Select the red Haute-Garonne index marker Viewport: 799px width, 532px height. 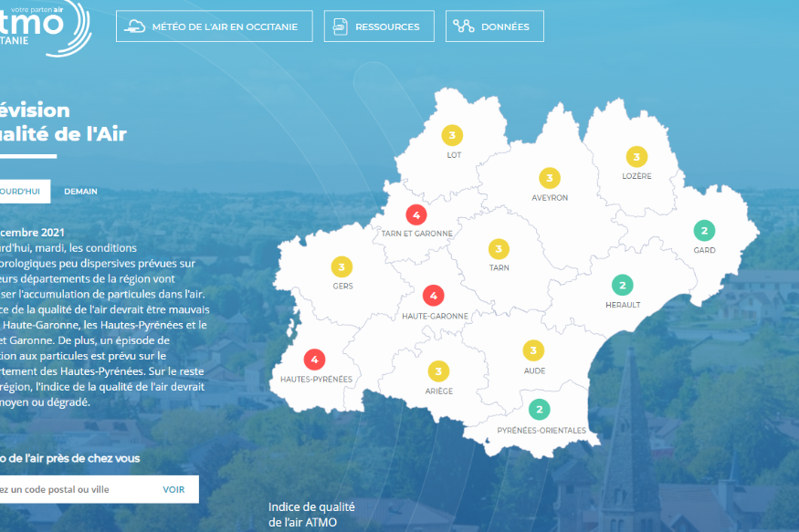click(x=434, y=296)
